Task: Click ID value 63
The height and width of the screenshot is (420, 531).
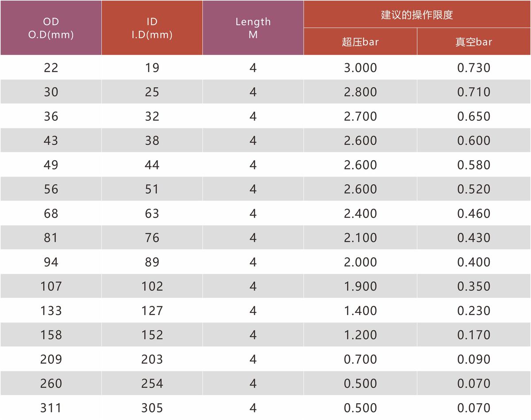Action: point(152,214)
